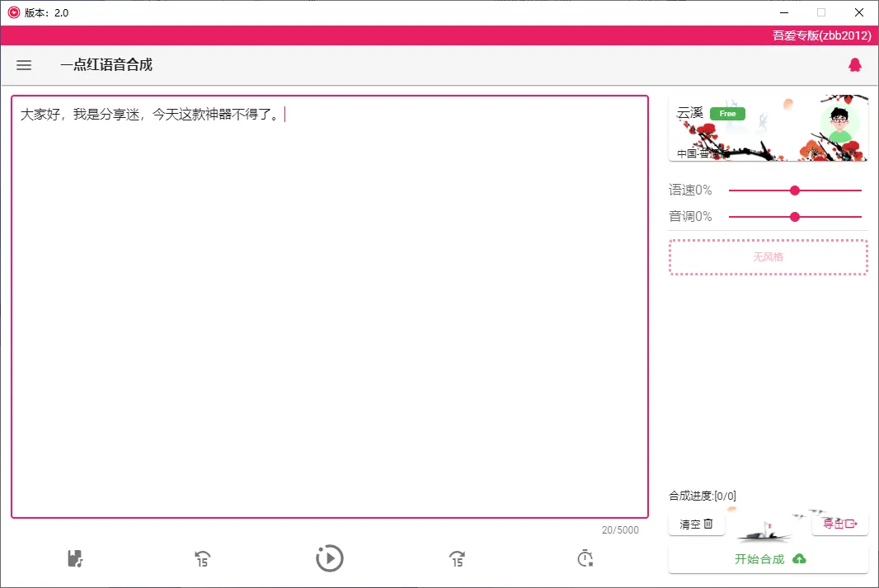Export audio with the 导出 button
This screenshot has width=879, height=588.
point(839,524)
